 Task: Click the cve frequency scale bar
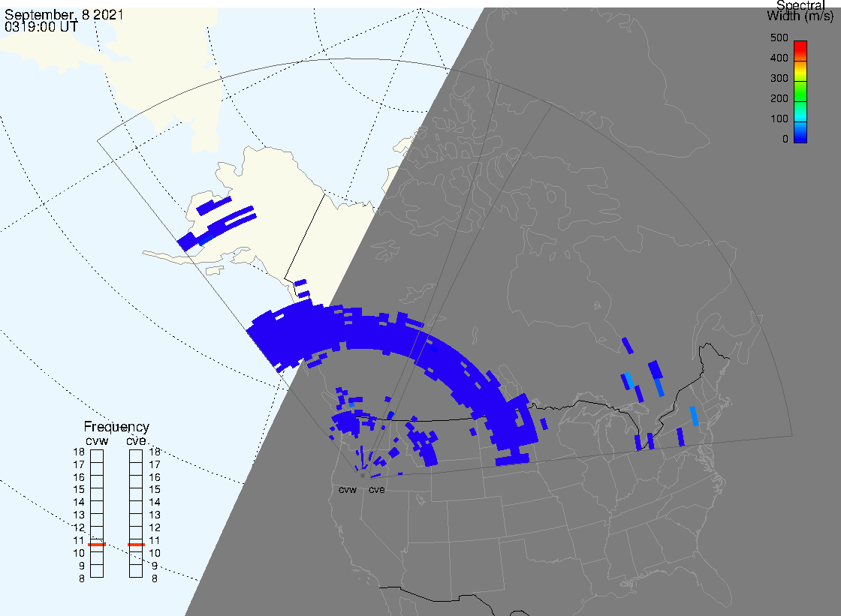(x=136, y=514)
